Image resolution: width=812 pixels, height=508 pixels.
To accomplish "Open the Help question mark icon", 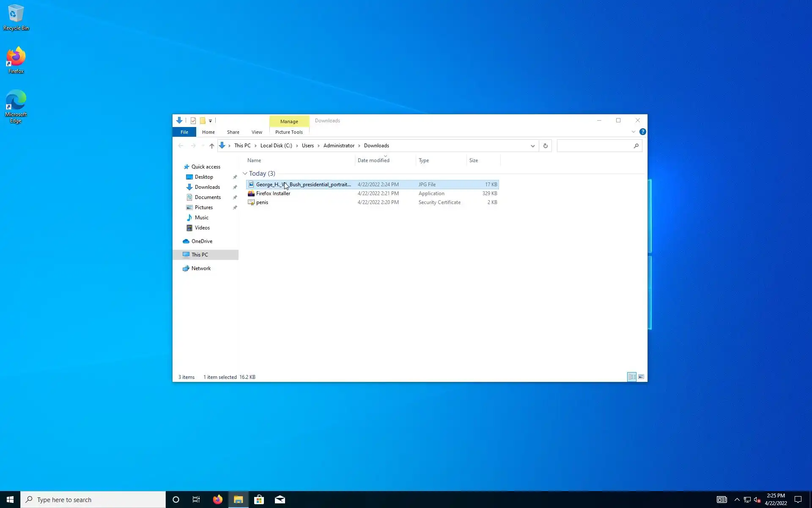I will (642, 132).
